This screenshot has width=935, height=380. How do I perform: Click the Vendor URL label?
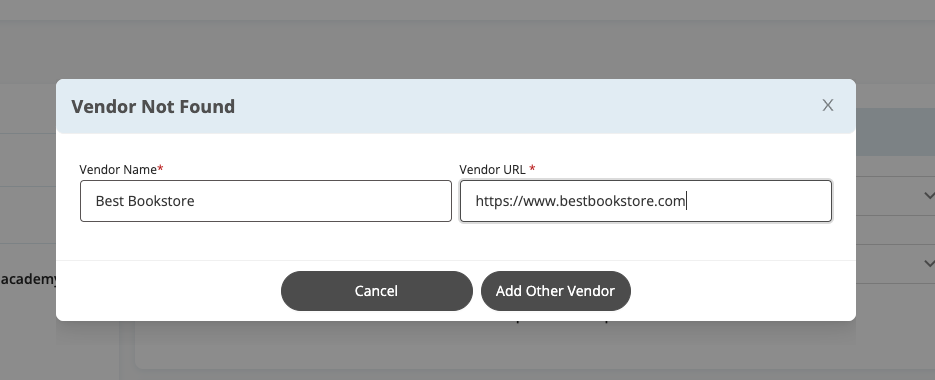[x=497, y=169]
